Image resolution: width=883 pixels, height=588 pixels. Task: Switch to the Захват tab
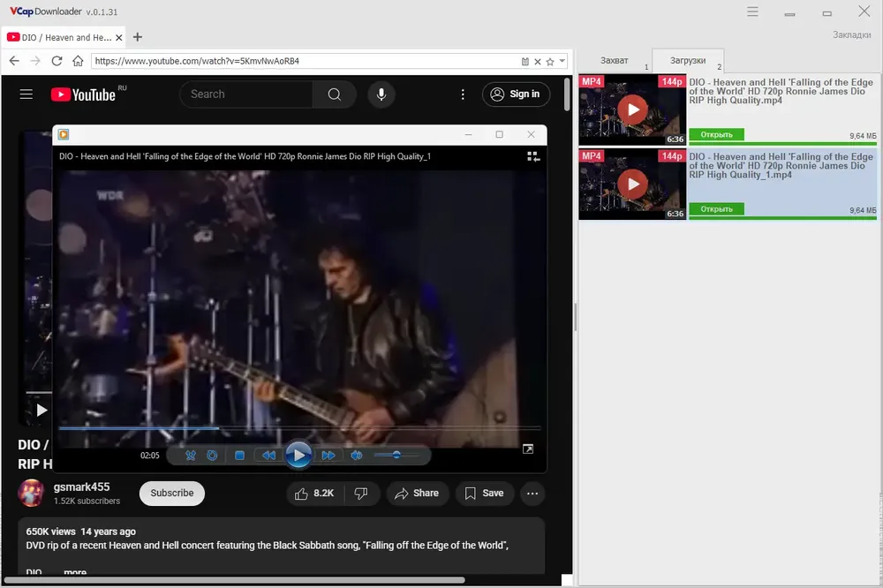click(x=615, y=60)
